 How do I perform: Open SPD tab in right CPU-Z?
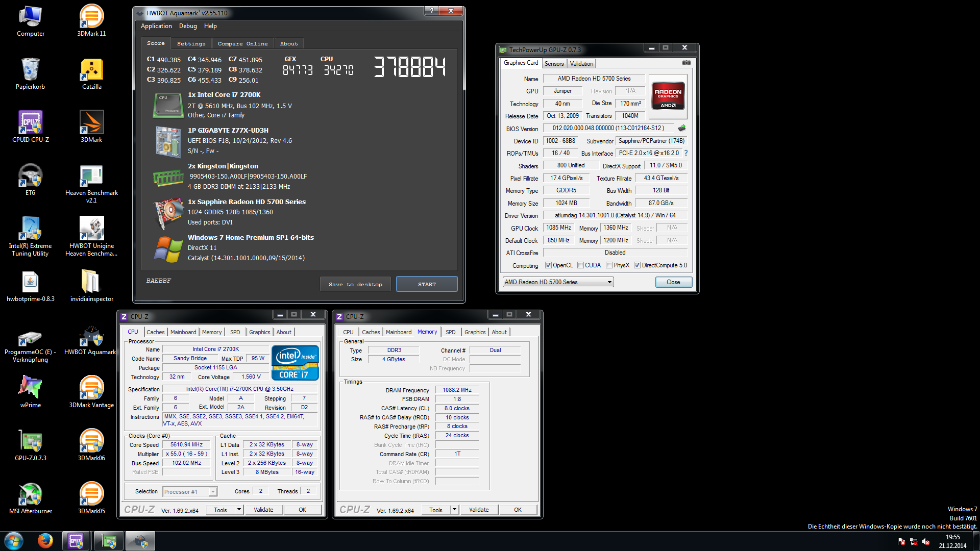point(450,332)
